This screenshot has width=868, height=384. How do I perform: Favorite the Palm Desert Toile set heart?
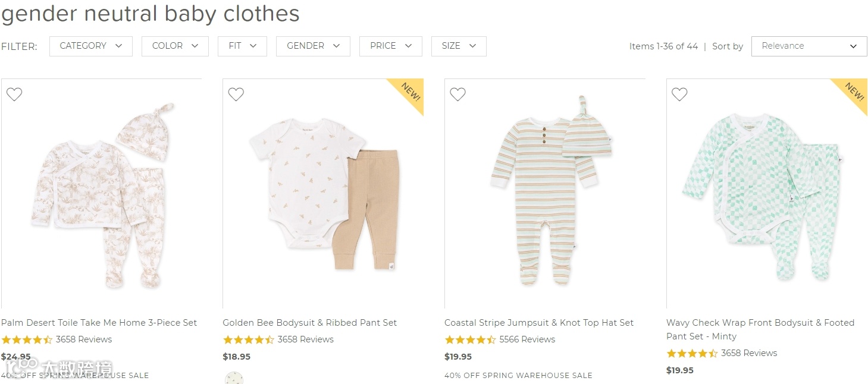14,94
